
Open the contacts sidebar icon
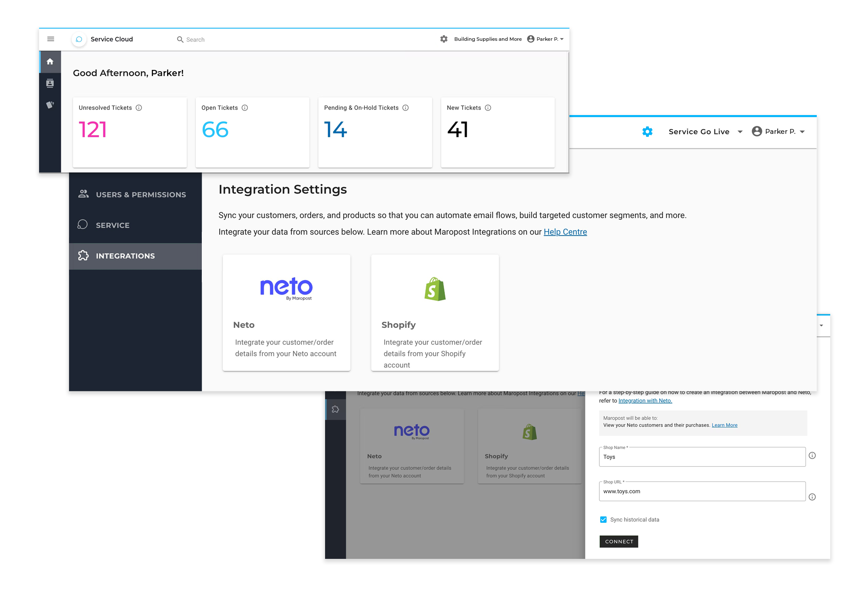[50, 83]
